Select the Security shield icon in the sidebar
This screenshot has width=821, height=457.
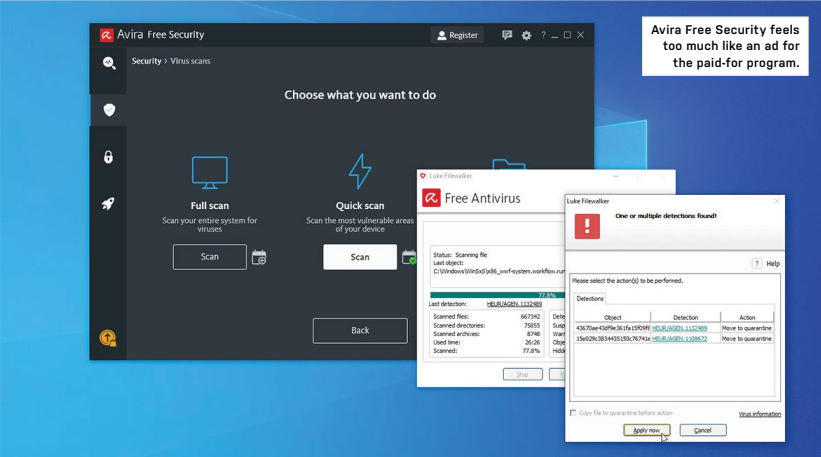click(109, 110)
